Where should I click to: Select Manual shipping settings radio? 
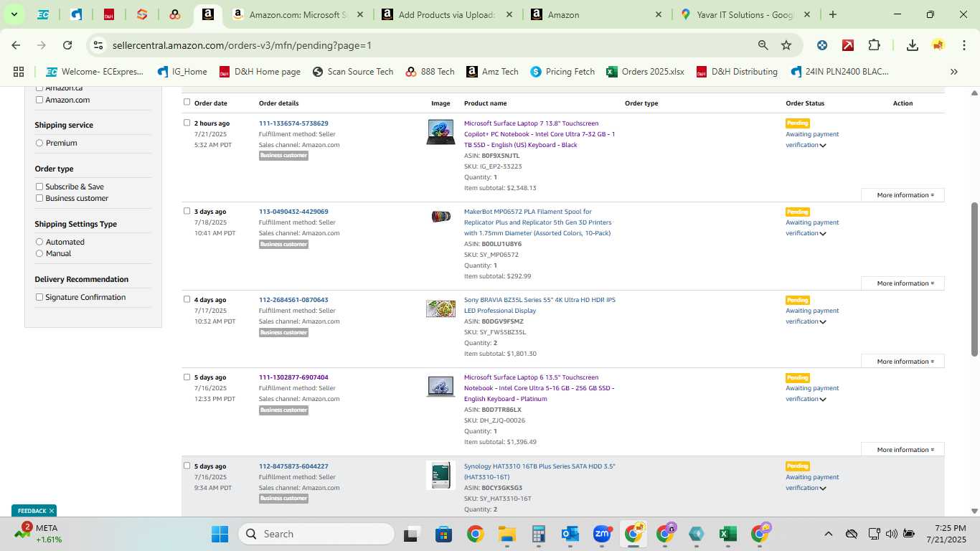click(39, 253)
